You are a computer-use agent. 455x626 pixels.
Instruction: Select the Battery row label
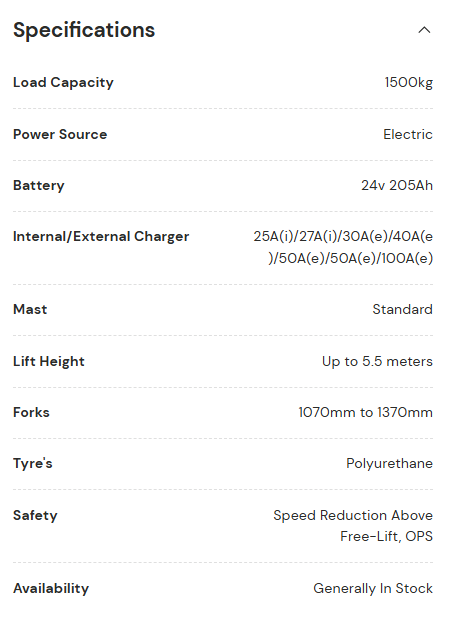coord(38,186)
